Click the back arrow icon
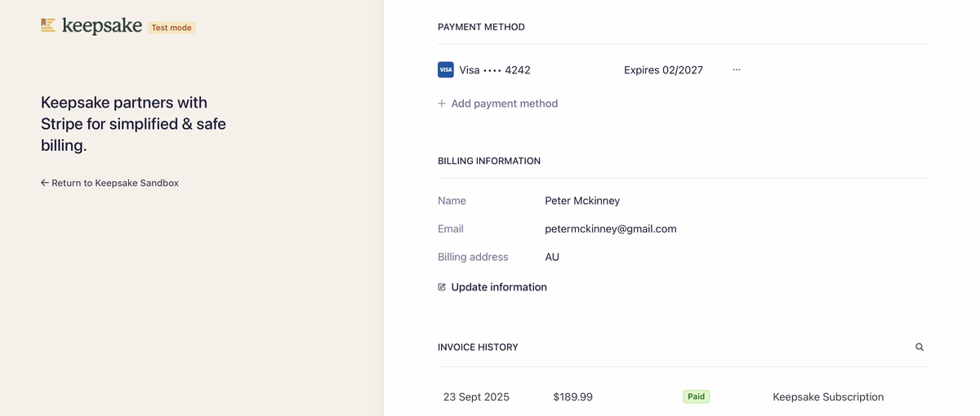 tap(45, 183)
